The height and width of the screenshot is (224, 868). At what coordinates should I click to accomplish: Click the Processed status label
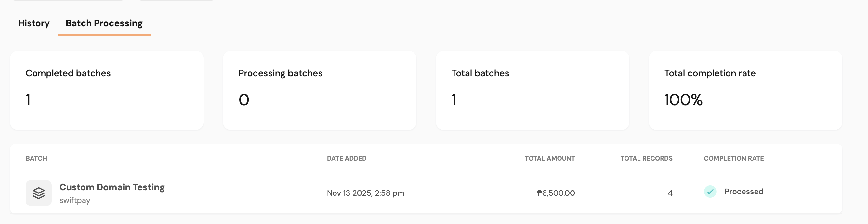[x=744, y=192]
